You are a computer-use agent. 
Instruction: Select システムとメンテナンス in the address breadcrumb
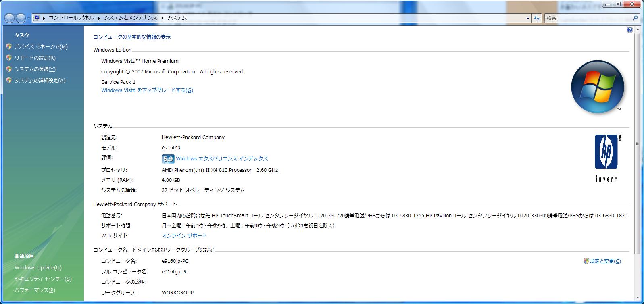tap(131, 18)
